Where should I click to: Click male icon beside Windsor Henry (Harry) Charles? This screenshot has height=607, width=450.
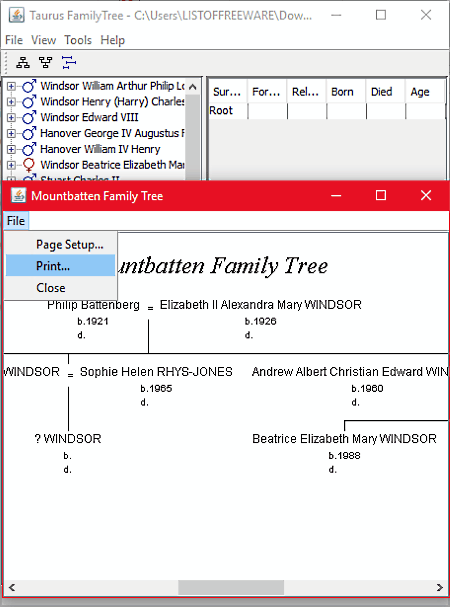click(x=29, y=102)
